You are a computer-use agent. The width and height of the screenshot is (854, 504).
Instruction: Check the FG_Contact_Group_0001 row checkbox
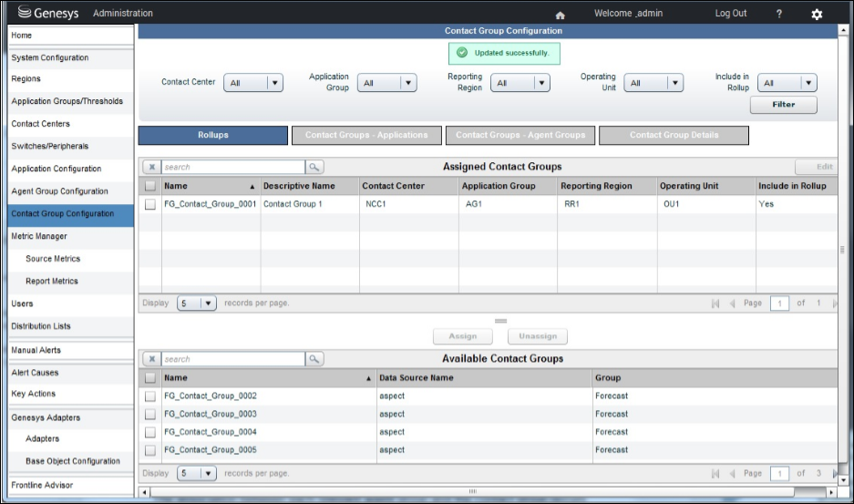click(150, 204)
